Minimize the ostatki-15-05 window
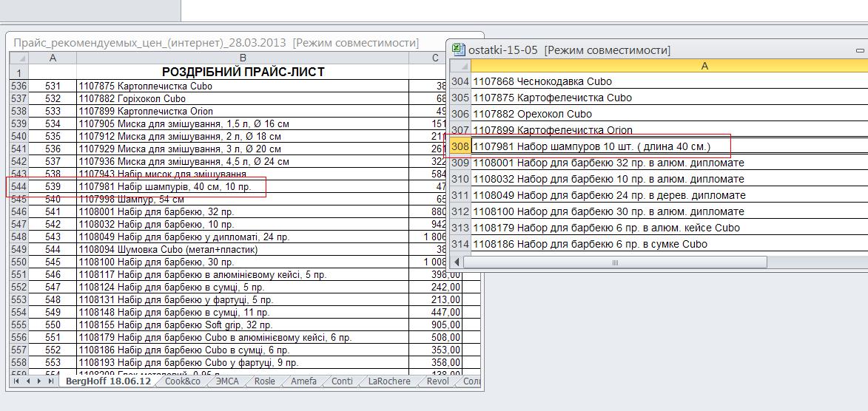The height and width of the screenshot is (411, 868). pyautogui.click(x=860, y=50)
